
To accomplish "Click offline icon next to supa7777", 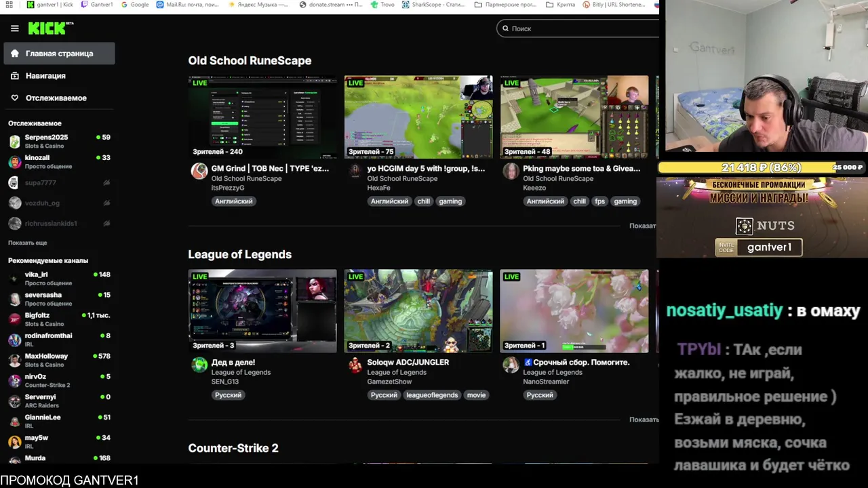I will pyautogui.click(x=106, y=183).
